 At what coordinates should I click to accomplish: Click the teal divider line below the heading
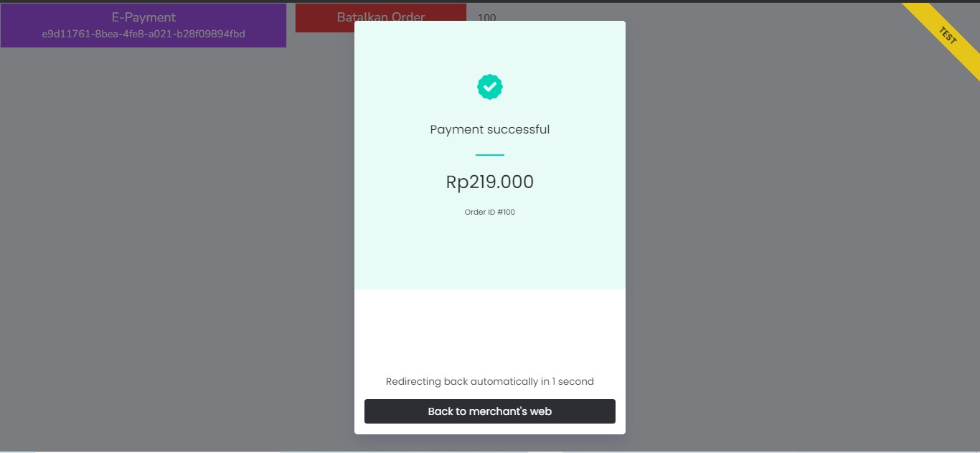pos(490,153)
